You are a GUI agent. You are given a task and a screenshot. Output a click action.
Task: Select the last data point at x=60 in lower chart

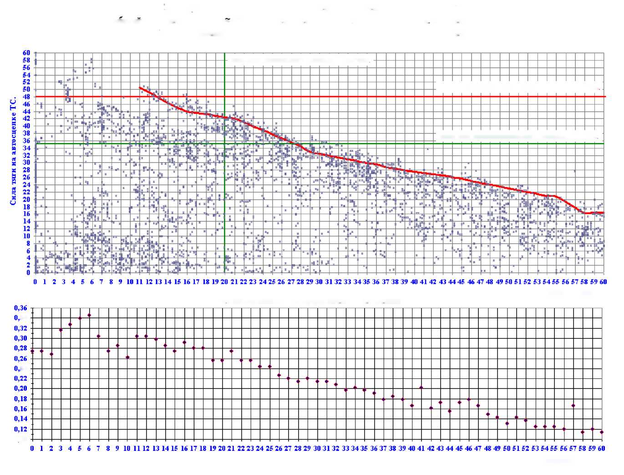point(602,432)
